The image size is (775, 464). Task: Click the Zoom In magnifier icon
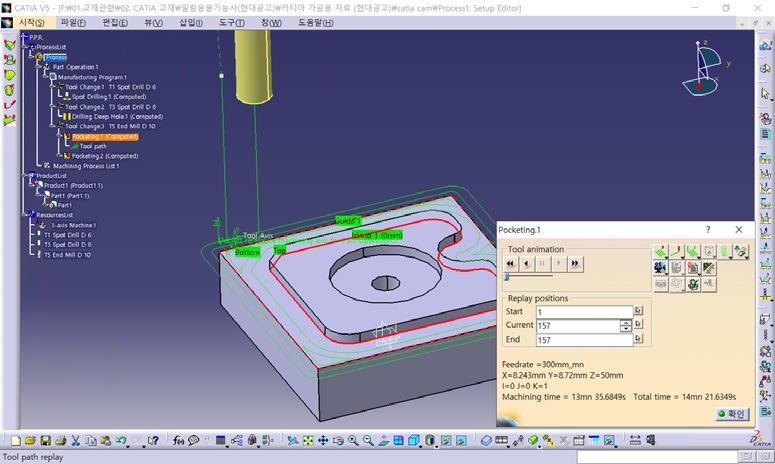(x=354, y=440)
